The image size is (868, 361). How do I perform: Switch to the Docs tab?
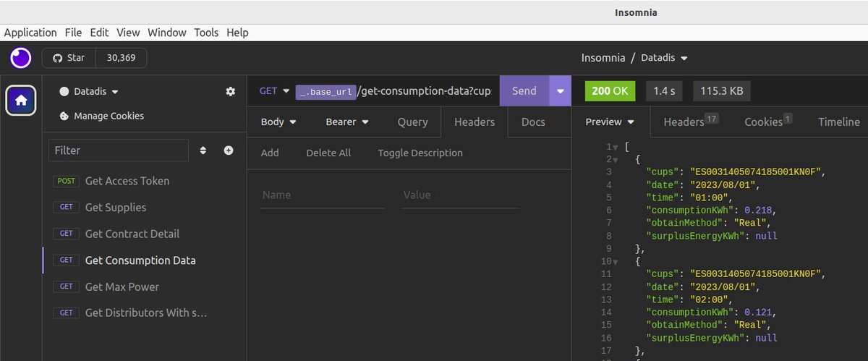tap(533, 122)
